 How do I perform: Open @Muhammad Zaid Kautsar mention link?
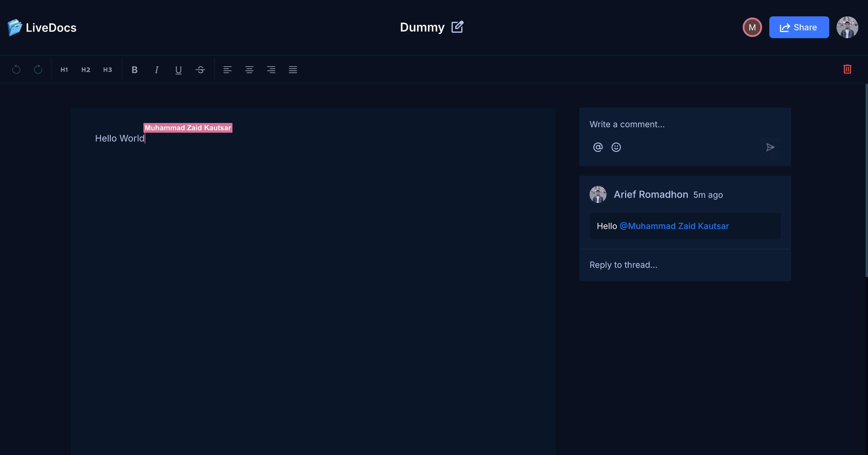point(674,226)
